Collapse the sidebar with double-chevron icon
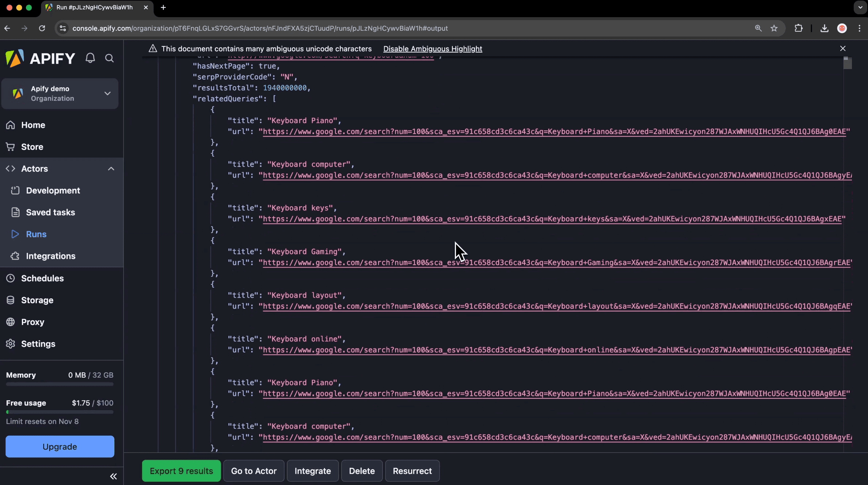Screen dimensions: 868x485 [113, 476]
